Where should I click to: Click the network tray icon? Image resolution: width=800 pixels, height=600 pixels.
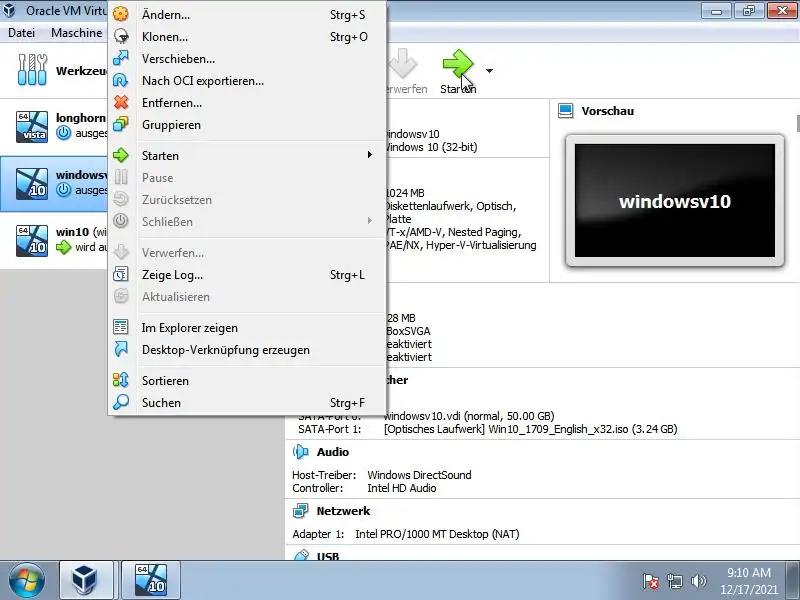point(674,581)
